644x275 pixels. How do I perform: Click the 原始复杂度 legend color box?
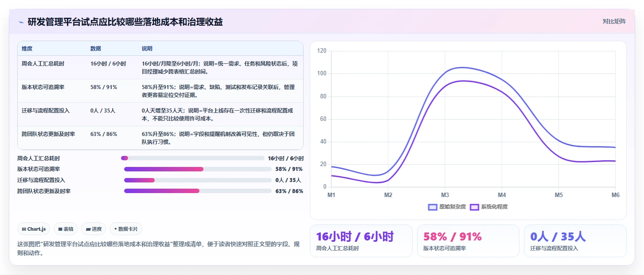pos(433,207)
